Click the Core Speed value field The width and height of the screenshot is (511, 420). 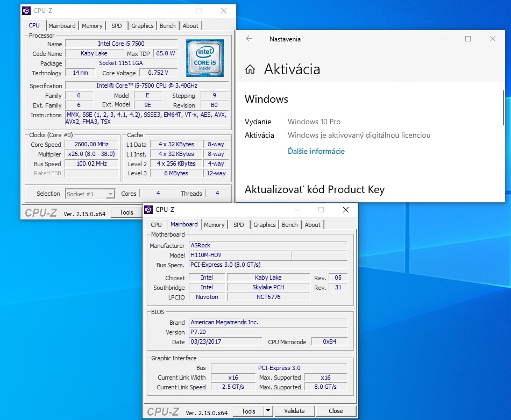point(91,145)
